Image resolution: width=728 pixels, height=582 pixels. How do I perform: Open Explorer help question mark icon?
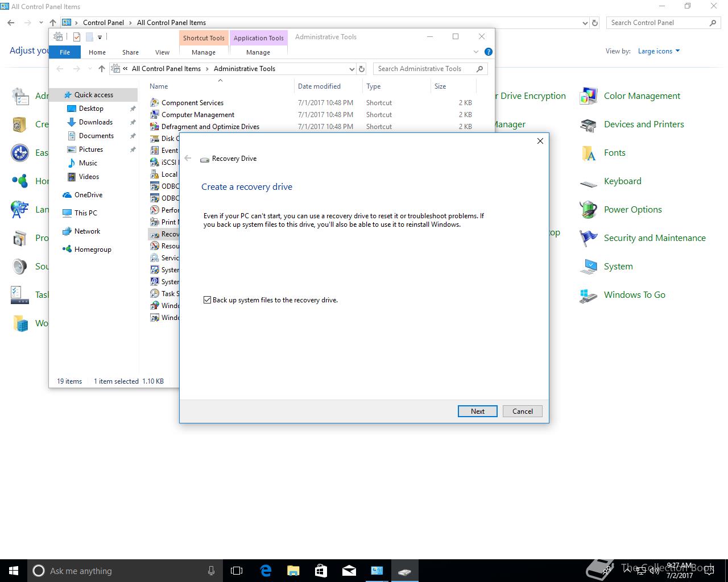point(488,52)
